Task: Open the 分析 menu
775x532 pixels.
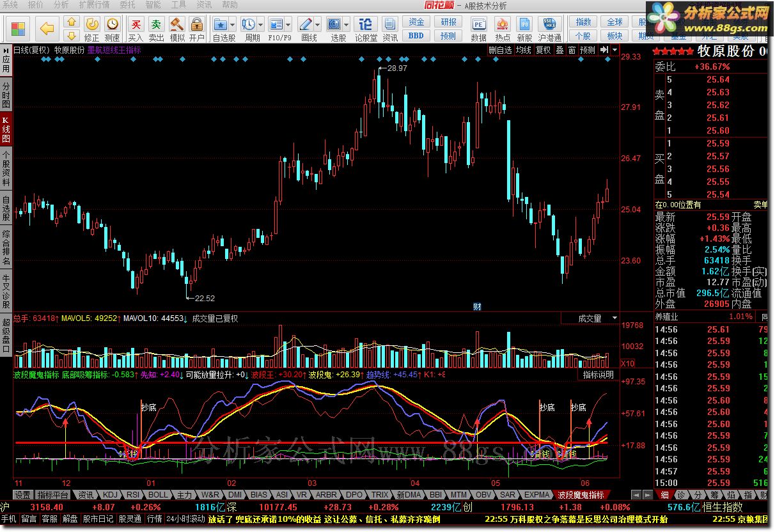Action: (x=61, y=5)
